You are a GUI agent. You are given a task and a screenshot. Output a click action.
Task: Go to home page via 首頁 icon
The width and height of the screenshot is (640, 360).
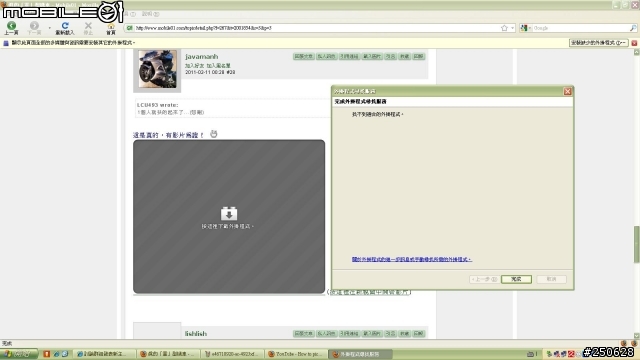(111, 28)
